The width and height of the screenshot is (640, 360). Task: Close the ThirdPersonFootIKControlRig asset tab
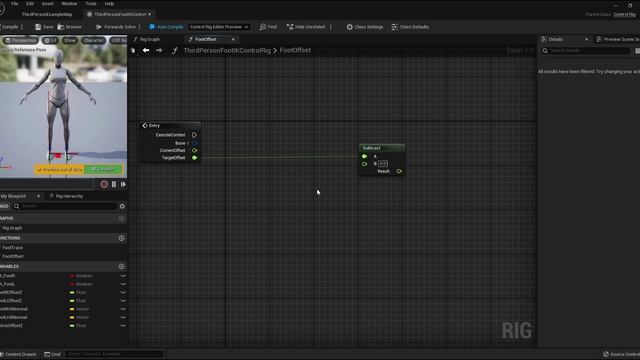click(x=149, y=14)
